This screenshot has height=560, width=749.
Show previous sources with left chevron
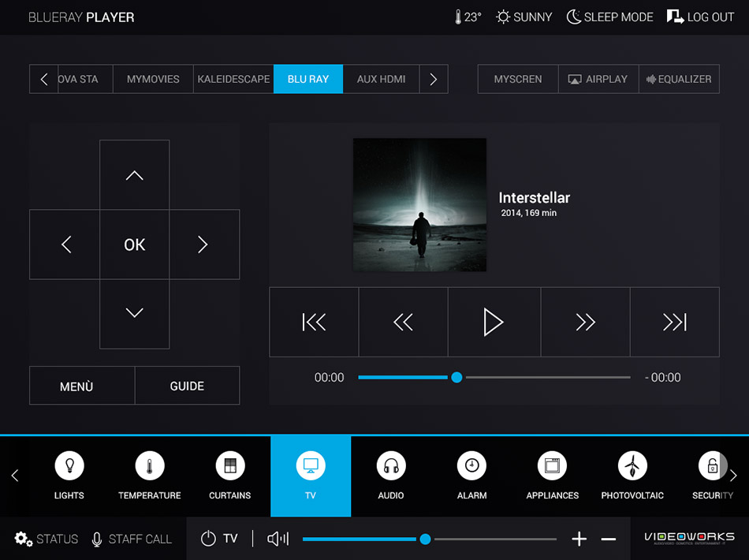[44, 79]
